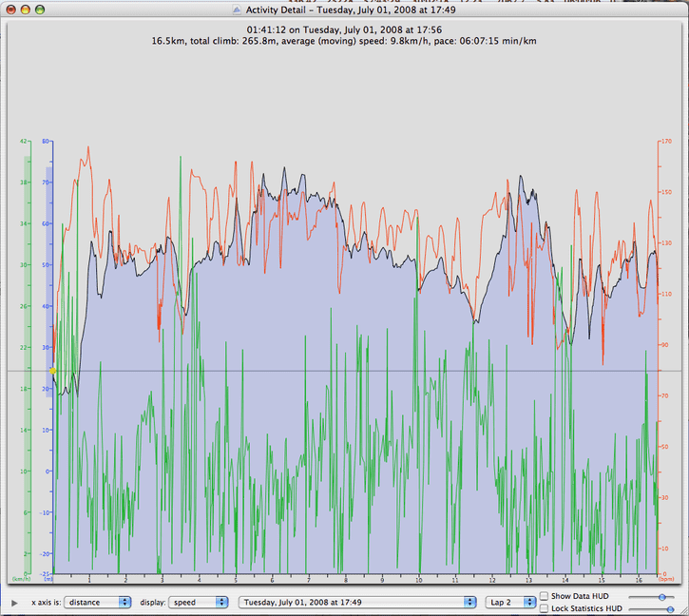Image resolution: width=689 pixels, height=616 pixels.
Task: Open the Lap 2 selector dropdown
Action: (510, 603)
